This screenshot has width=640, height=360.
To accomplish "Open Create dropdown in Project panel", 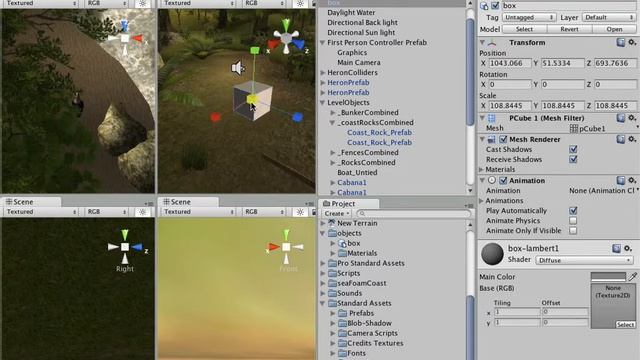I will [337, 213].
